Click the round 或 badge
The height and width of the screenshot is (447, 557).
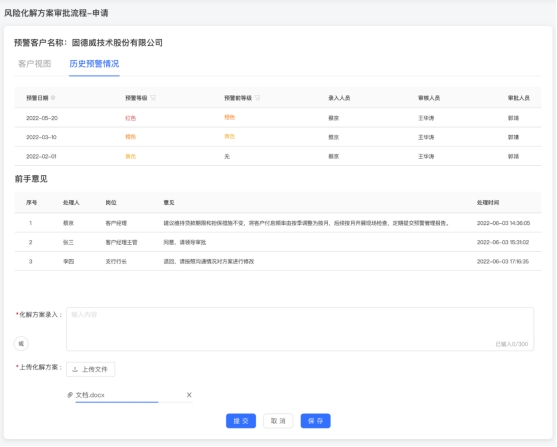coord(21,344)
